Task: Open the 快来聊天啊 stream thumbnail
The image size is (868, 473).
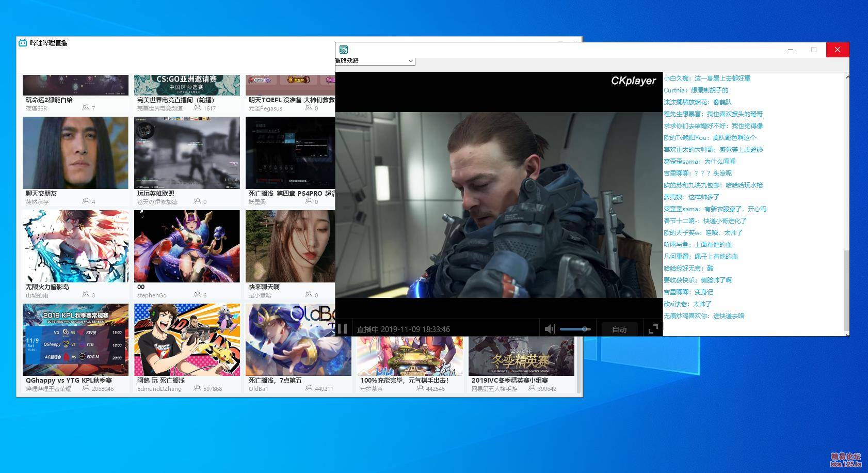Action: click(x=291, y=246)
